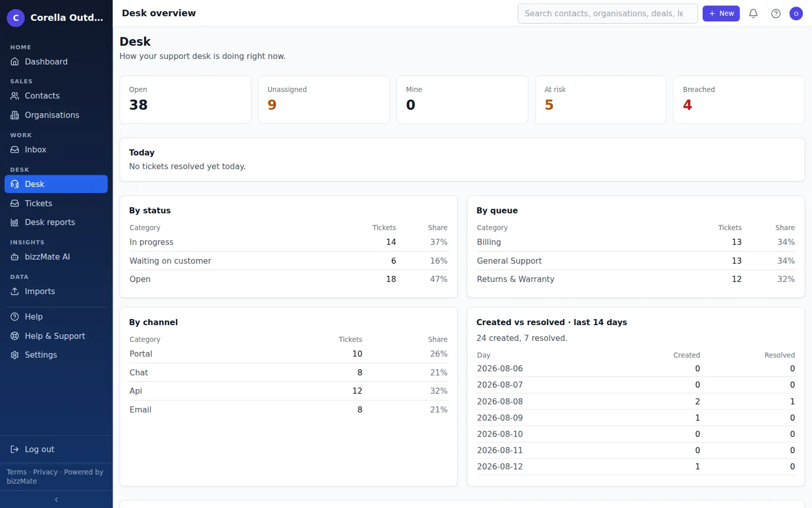The width and height of the screenshot is (812, 508).
Task: Select the Billing queue row
Action: (x=635, y=242)
